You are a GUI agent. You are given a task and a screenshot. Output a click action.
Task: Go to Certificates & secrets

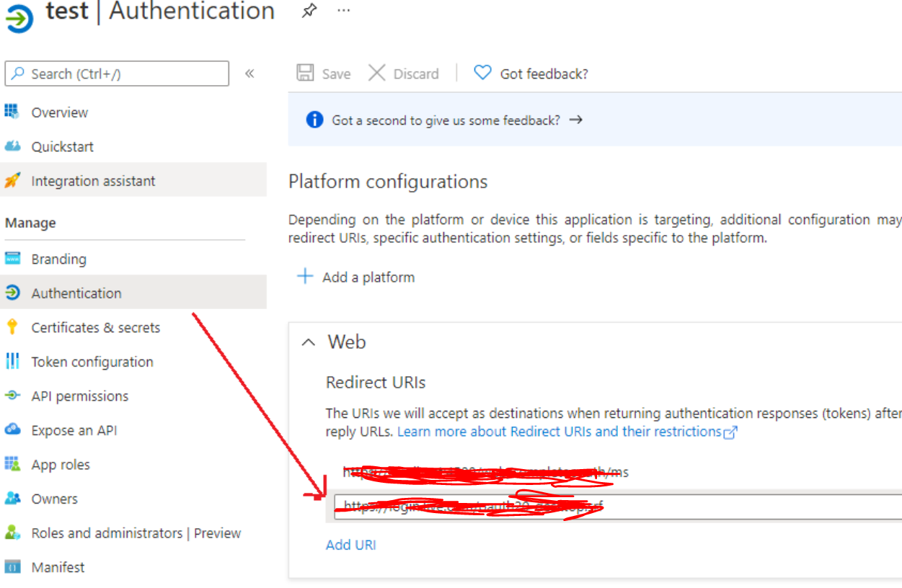(x=95, y=327)
